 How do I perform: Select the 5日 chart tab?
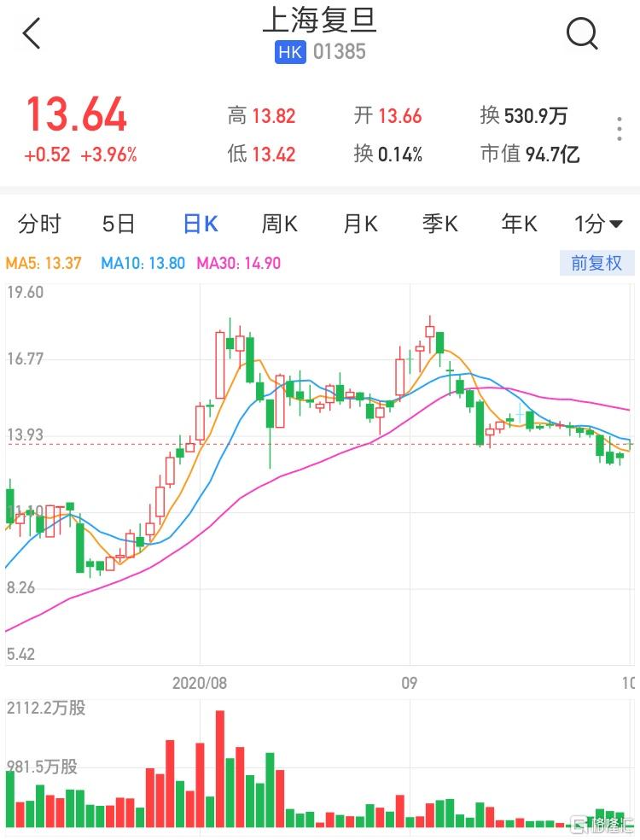[x=119, y=225]
